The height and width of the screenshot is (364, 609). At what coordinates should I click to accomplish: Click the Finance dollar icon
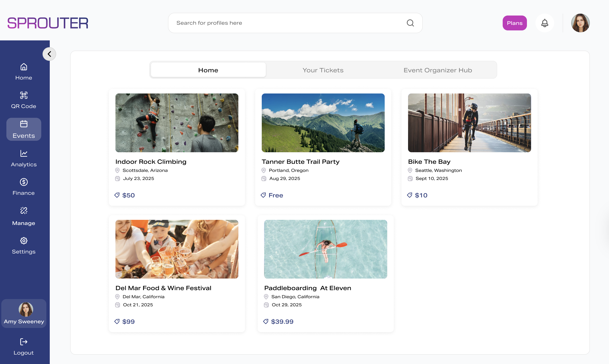tap(24, 182)
